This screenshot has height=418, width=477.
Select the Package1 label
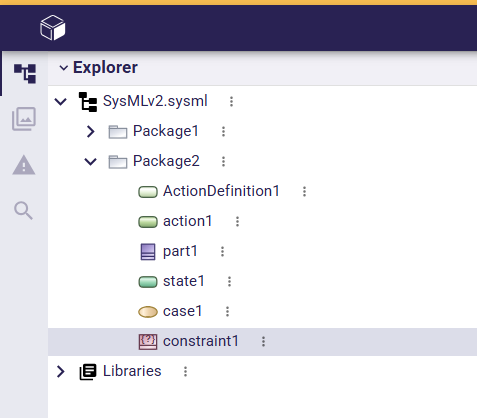click(x=166, y=131)
